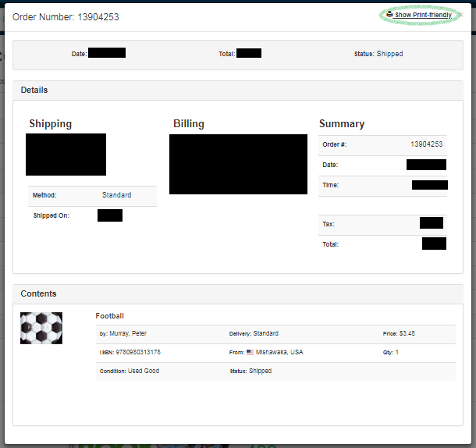Viewport: 476px width, 448px height.
Task: Click the shipping Method Standard value
Action: tap(116, 195)
